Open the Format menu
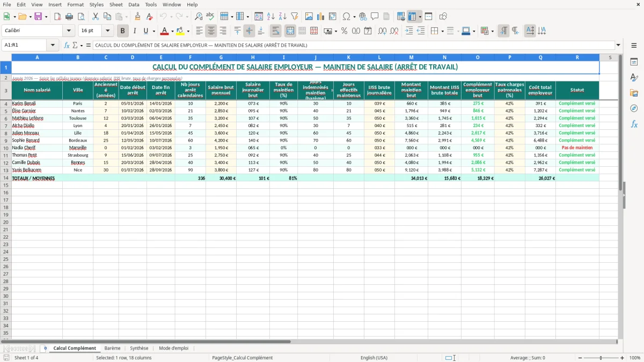 pyautogui.click(x=76, y=4)
